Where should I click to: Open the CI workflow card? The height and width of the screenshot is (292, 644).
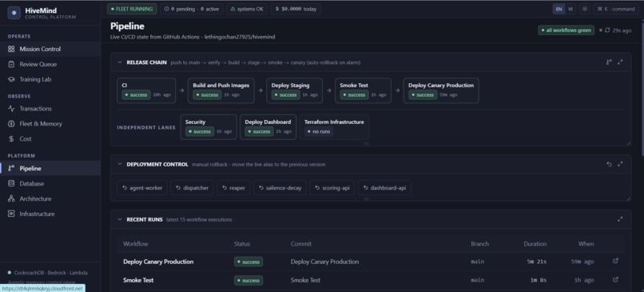[146, 90]
